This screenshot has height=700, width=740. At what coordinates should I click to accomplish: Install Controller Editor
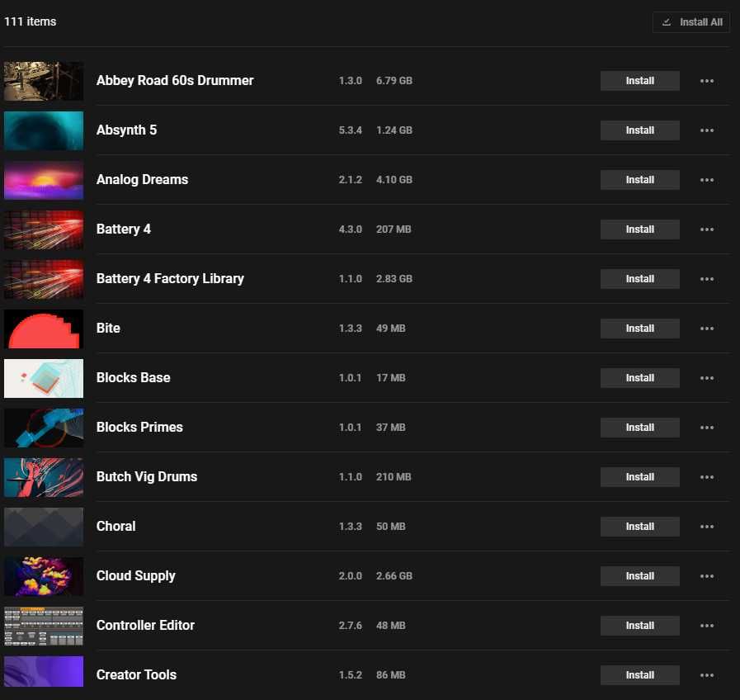(640, 626)
